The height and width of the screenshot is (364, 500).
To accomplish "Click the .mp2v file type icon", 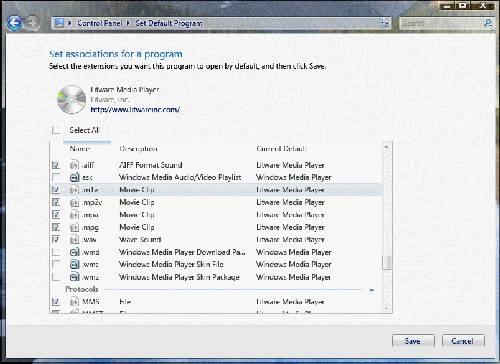I will coord(74,202).
